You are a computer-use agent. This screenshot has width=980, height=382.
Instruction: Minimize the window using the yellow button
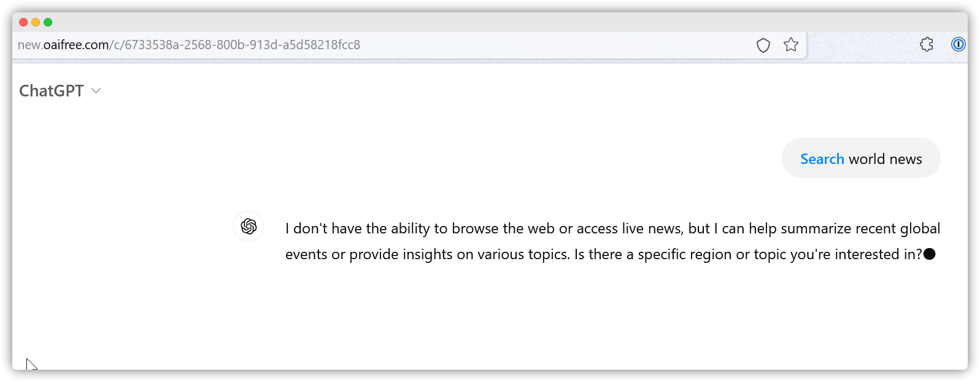click(36, 22)
